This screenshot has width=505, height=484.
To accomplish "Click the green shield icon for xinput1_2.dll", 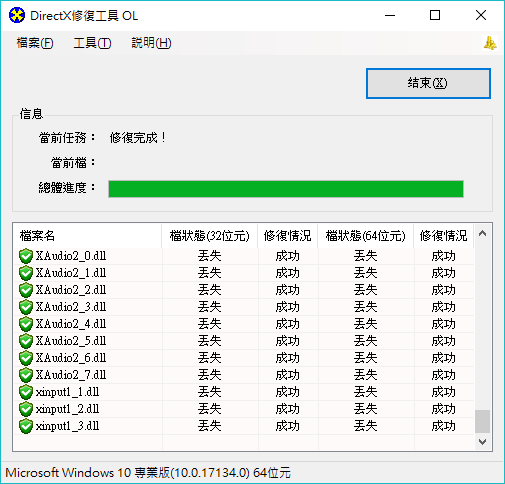I will pyautogui.click(x=26, y=409).
